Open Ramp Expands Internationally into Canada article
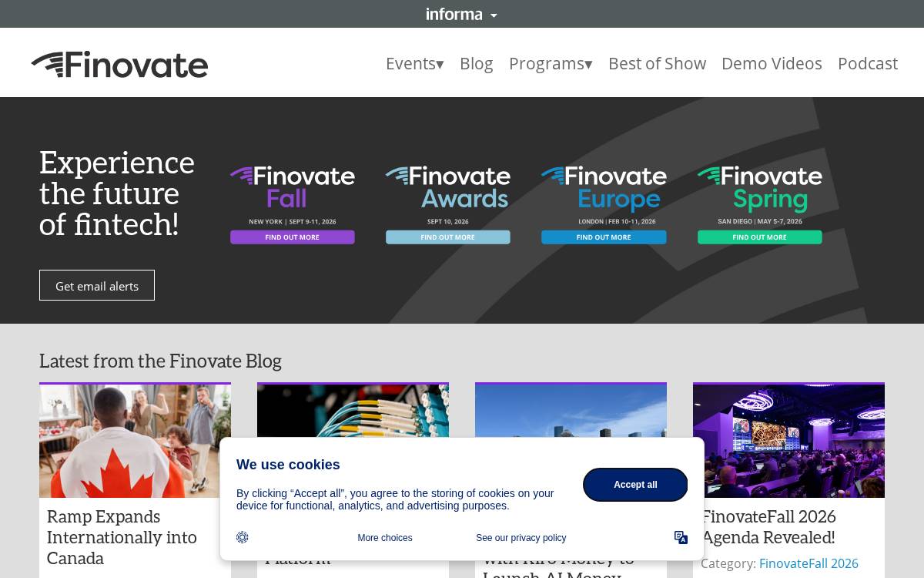924x578 pixels. pyautogui.click(x=122, y=537)
